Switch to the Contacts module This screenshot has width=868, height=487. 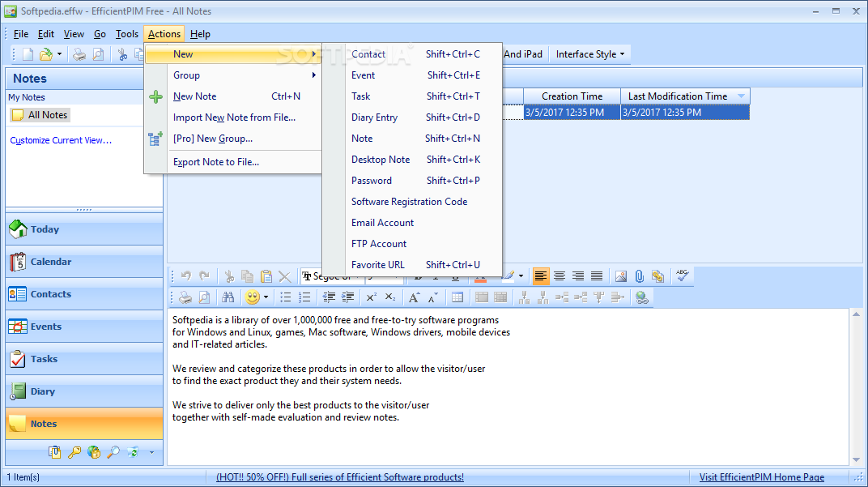point(84,294)
